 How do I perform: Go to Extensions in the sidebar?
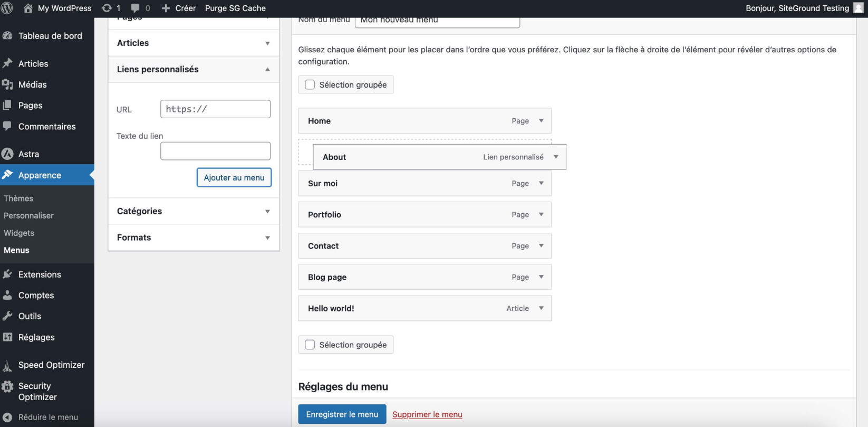tap(40, 274)
